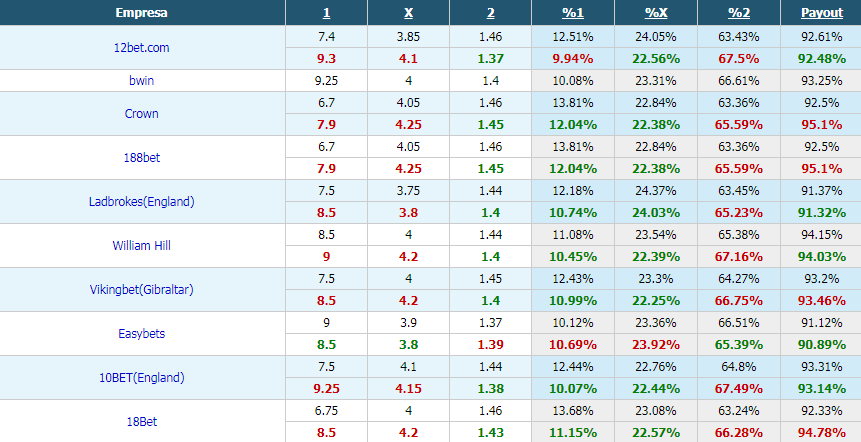The width and height of the screenshot is (861, 442).
Task: Open Vikingbet(Gibraltar) bookmaker link
Action: [x=142, y=289]
